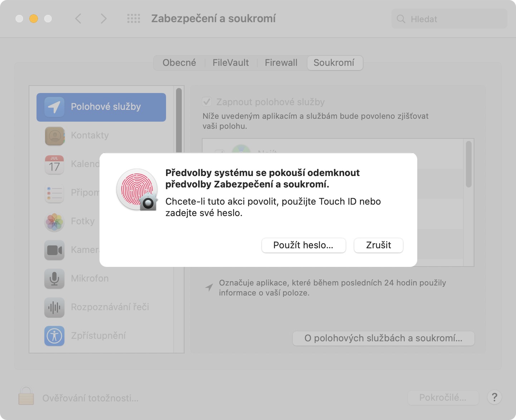Switch to the Firewall tab
Viewport: 516px width, 420px height.
pos(281,63)
